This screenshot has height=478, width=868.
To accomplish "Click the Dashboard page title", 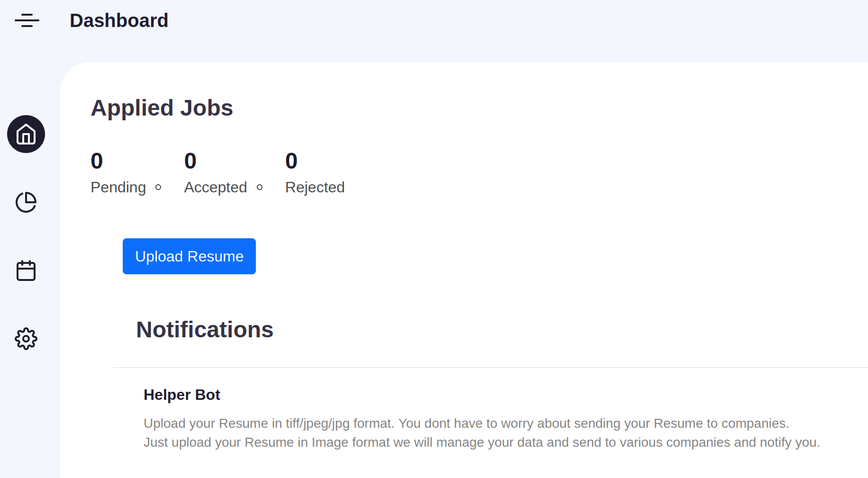I will [119, 20].
